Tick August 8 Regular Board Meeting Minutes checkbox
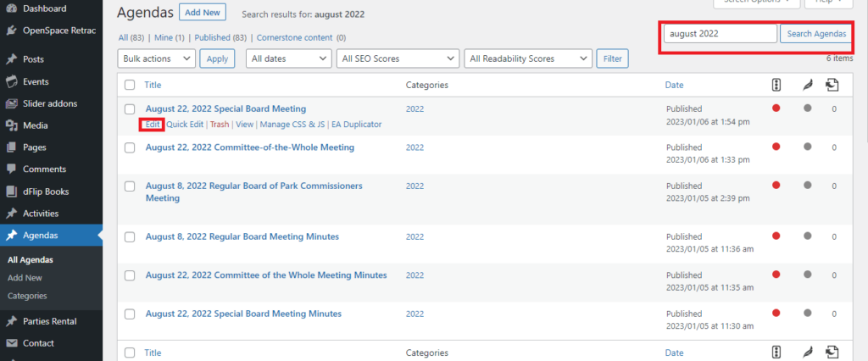Screen dimensions: 868x361 tap(130, 237)
